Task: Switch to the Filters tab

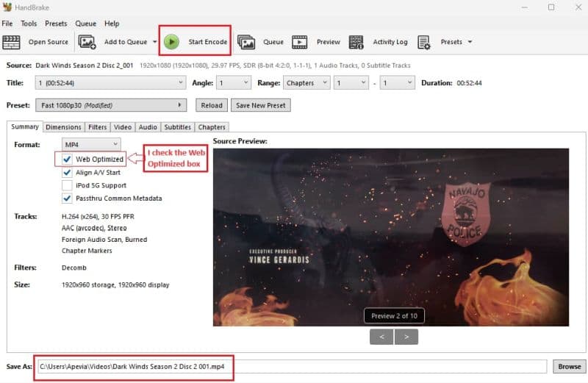Action: 98,127
